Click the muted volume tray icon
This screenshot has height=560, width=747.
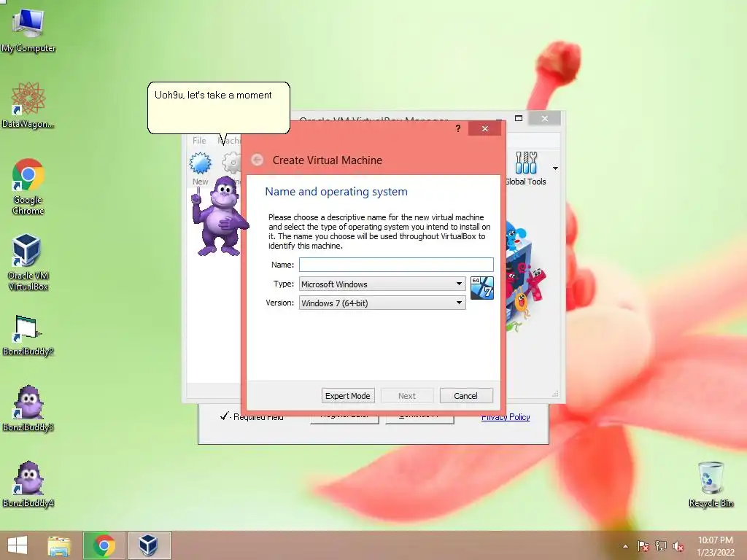tap(678, 546)
